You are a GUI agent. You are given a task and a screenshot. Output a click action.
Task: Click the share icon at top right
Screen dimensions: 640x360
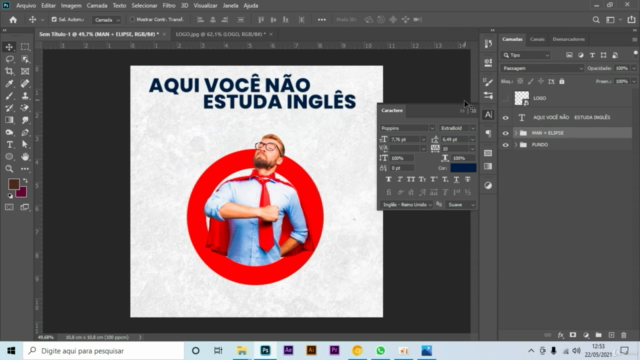click(x=631, y=20)
